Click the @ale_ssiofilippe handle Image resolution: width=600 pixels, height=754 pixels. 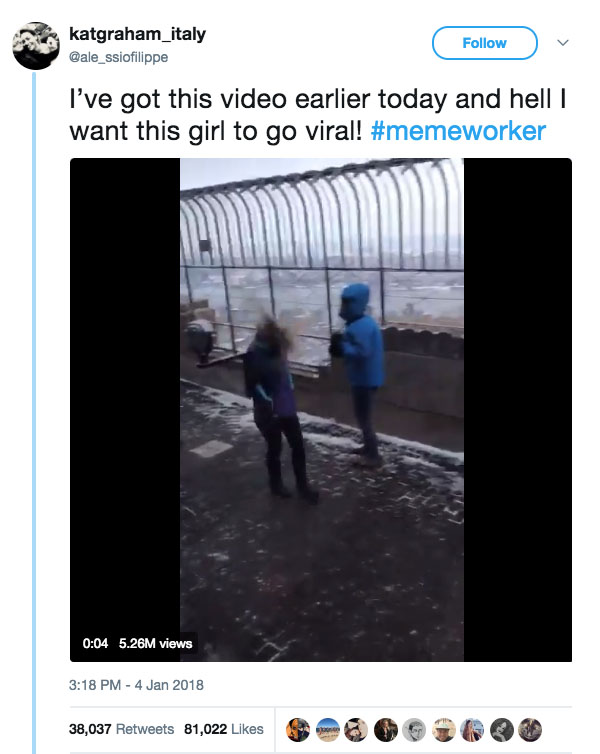118,57
